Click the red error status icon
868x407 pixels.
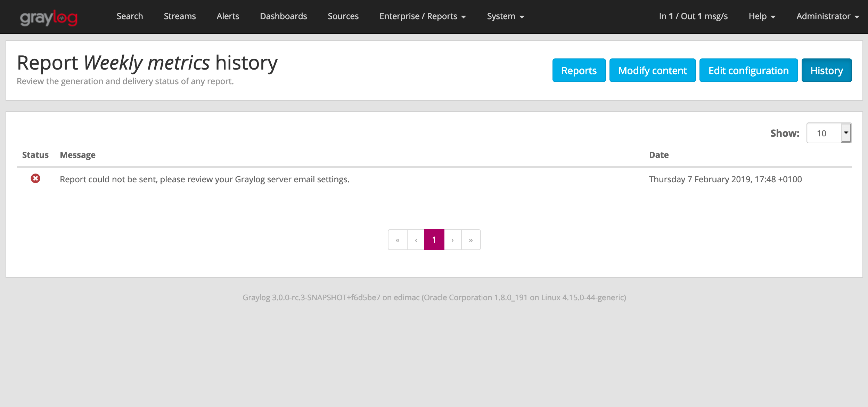(x=36, y=179)
